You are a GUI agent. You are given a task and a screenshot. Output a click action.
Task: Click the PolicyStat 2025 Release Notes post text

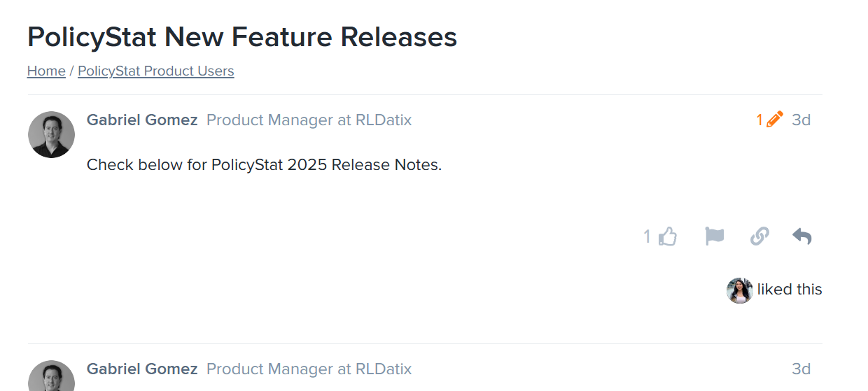click(x=264, y=166)
